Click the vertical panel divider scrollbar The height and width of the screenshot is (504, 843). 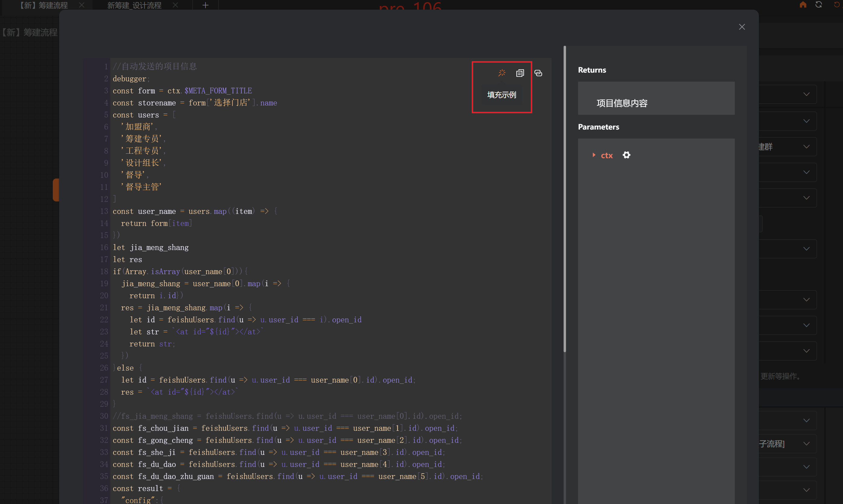[x=565, y=199]
